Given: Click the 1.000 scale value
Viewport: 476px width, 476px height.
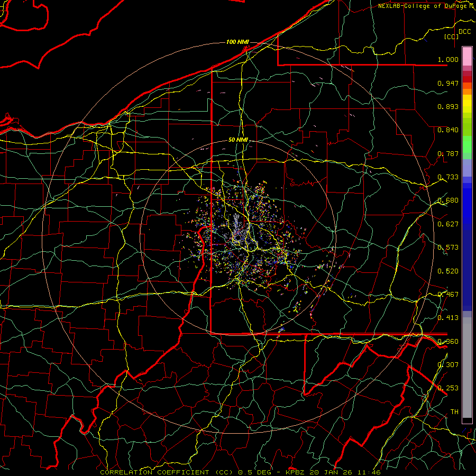Looking at the screenshot, I should [x=448, y=59].
